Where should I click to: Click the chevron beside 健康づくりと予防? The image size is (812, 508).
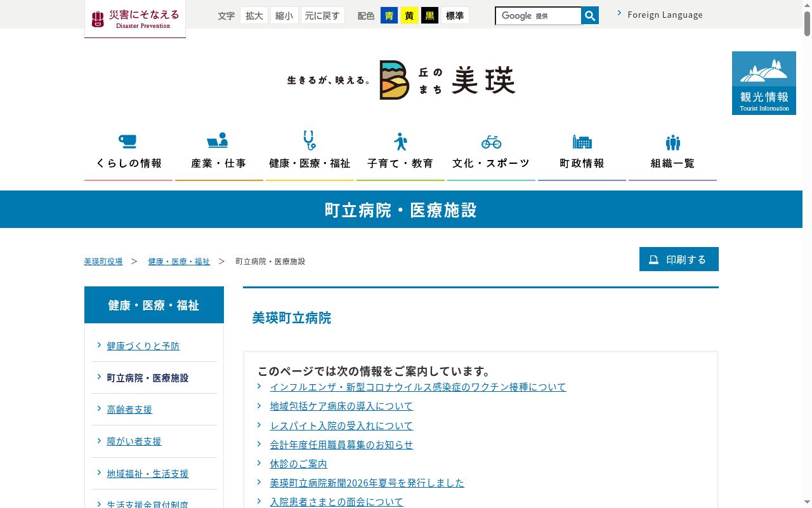(99, 345)
